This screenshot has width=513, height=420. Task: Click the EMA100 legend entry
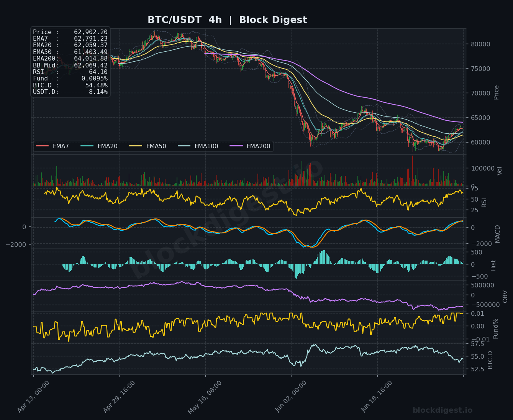click(x=198, y=146)
